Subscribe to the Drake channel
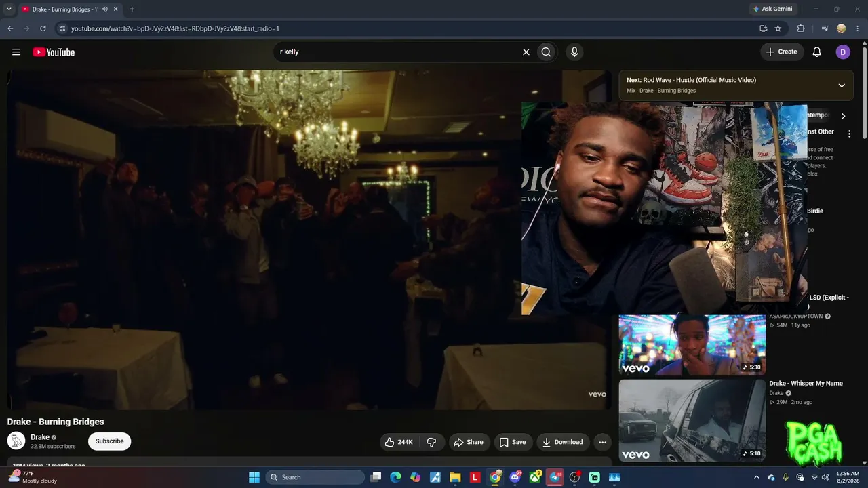This screenshot has height=488, width=868. point(109,441)
